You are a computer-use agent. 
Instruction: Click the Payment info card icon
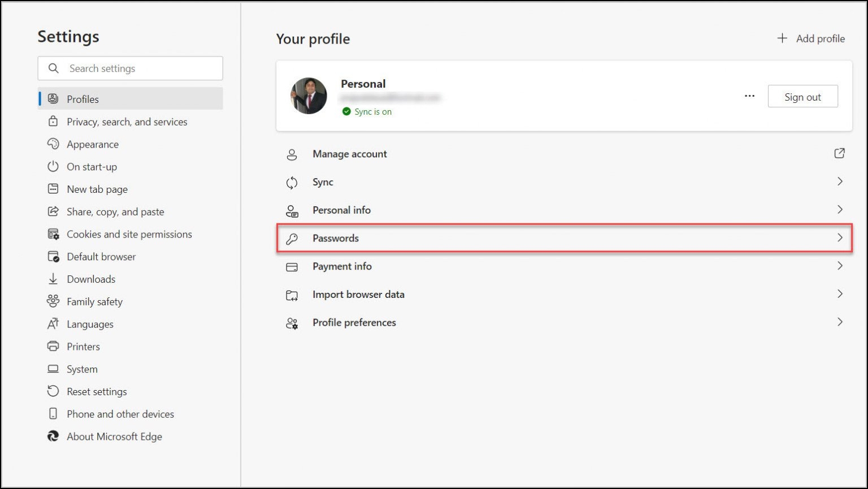pyautogui.click(x=292, y=267)
